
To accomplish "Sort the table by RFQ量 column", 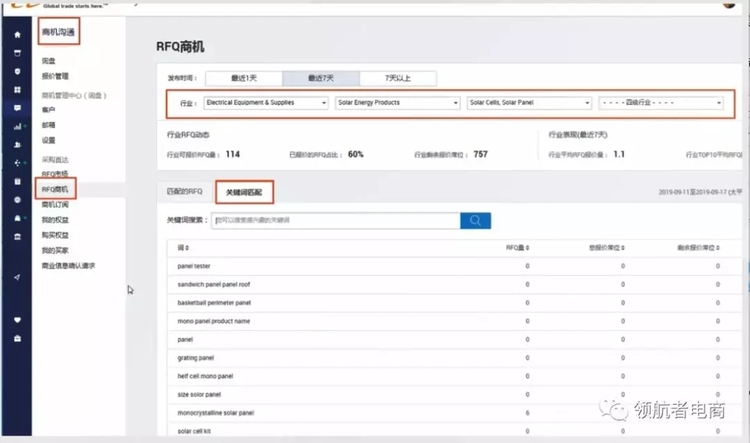I will click(x=517, y=248).
